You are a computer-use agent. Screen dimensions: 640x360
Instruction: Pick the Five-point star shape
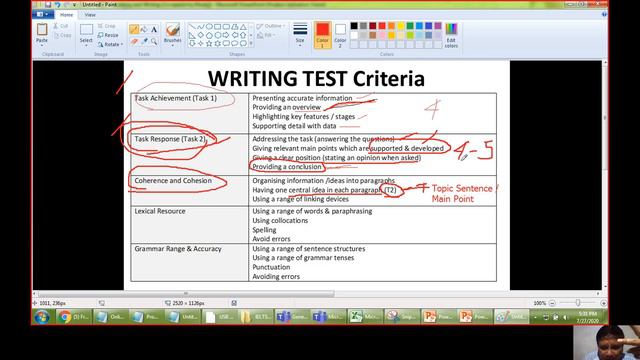tap(209, 43)
